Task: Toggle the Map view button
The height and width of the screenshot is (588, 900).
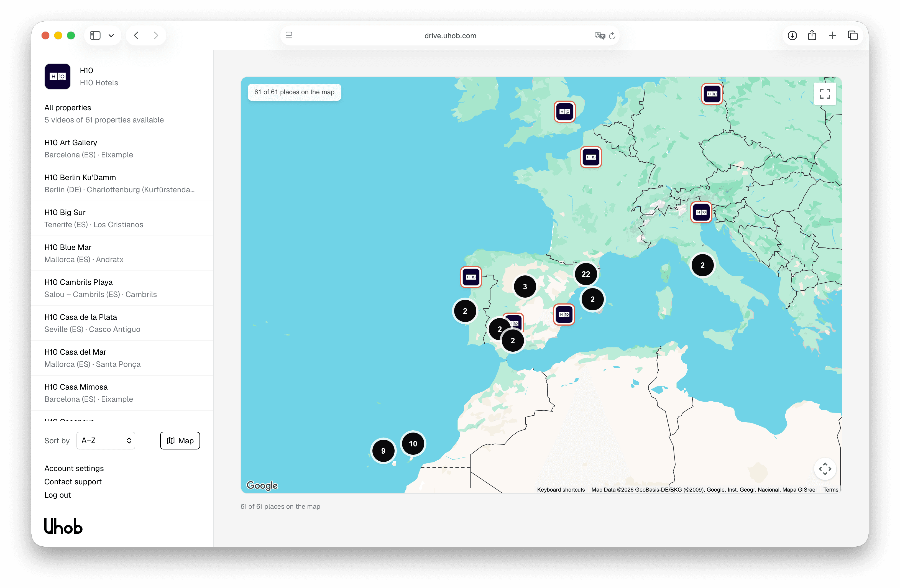Action: coord(180,441)
